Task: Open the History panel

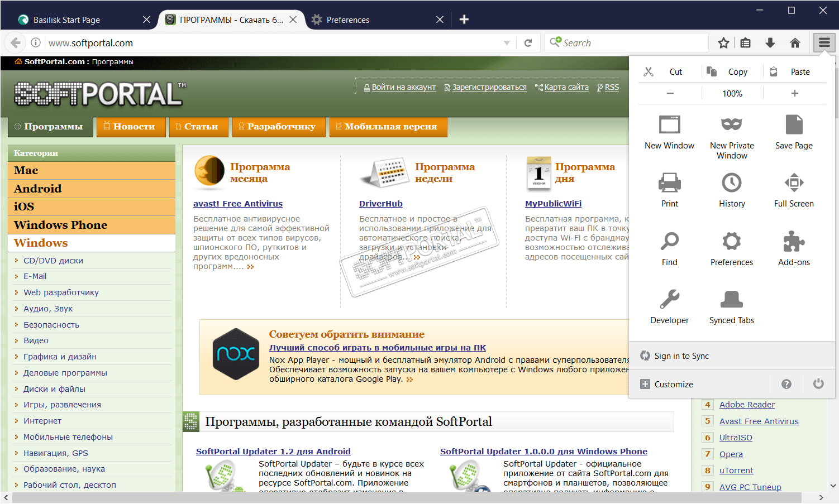Action: 732,190
